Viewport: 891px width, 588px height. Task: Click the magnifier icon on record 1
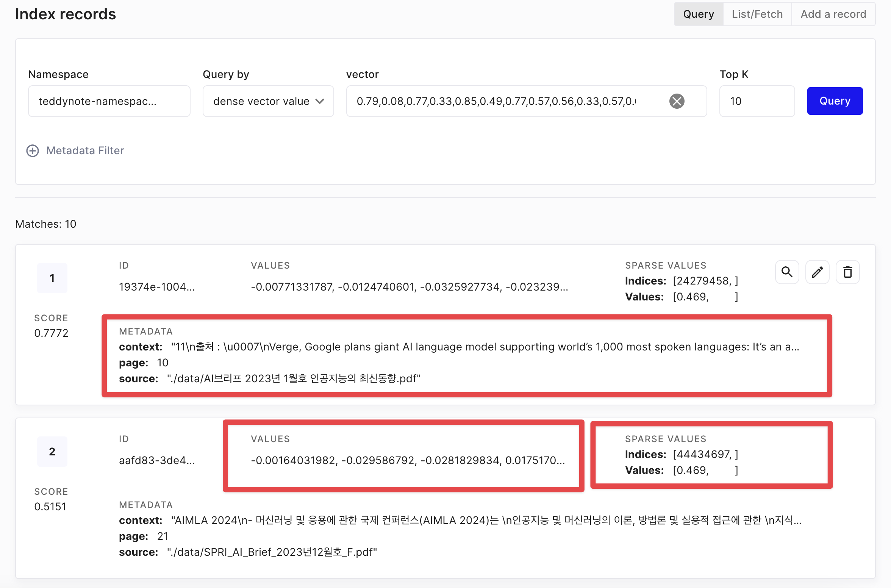click(x=787, y=272)
